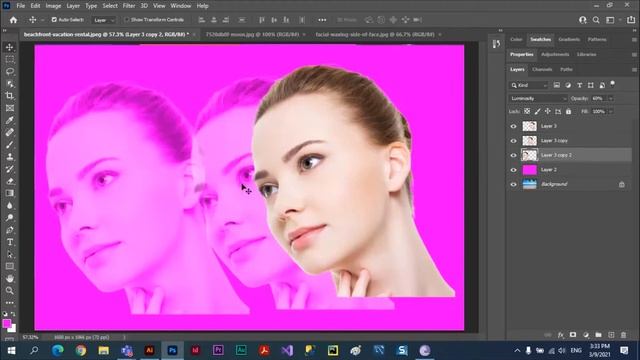This screenshot has width=640, height=360.
Task: Hide Layer 3 copy 2 with eye icon
Action: pyautogui.click(x=513, y=155)
